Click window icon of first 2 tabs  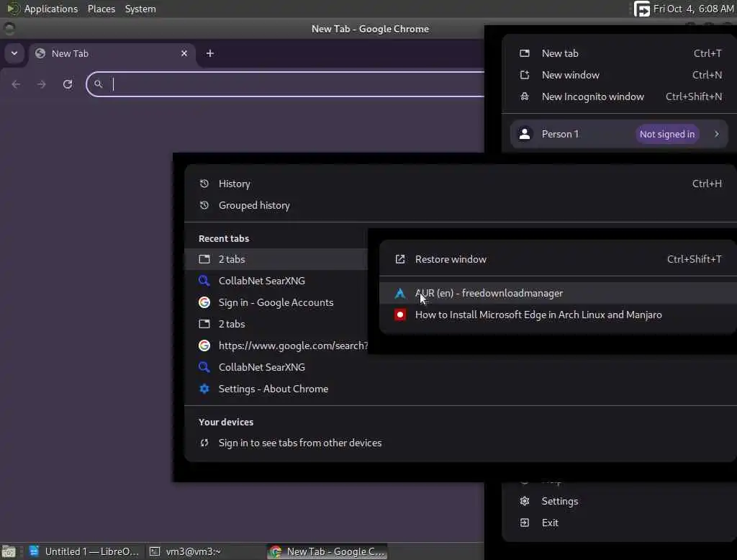204,259
